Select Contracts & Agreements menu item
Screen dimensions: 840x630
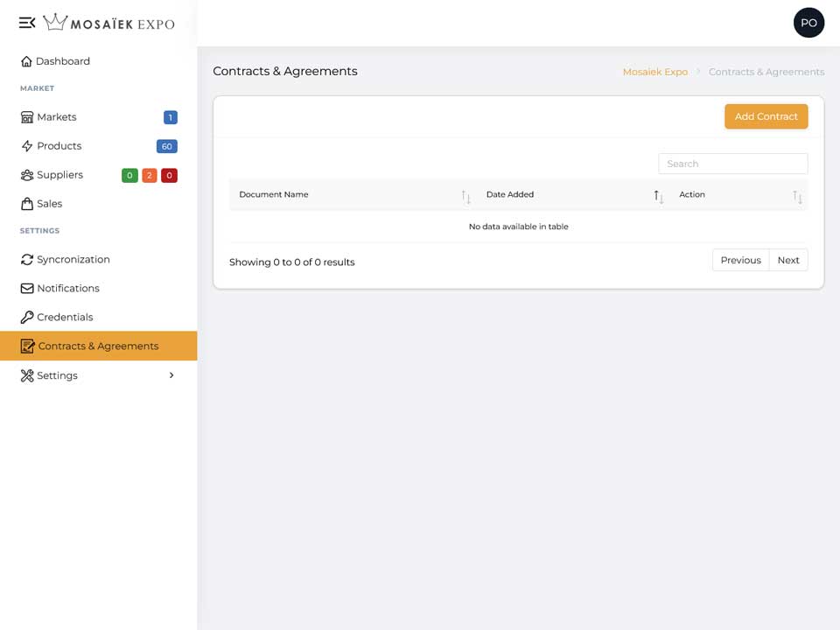[x=99, y=346]
